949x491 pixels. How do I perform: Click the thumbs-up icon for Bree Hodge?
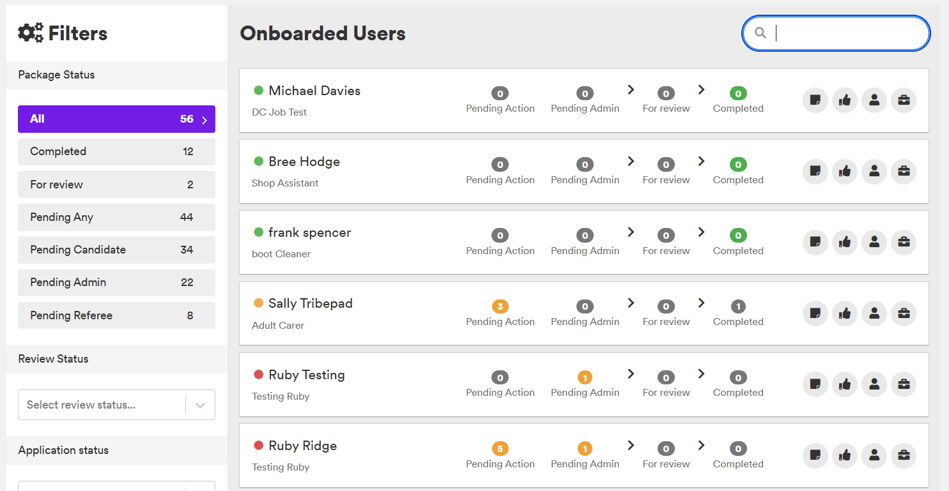point(845,171)
